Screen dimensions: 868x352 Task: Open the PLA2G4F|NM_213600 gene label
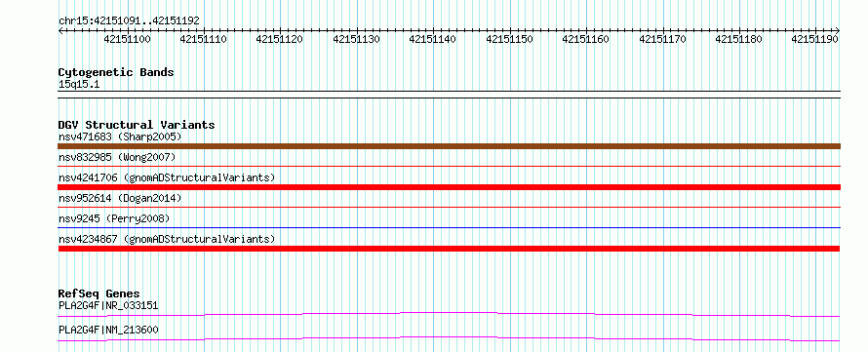[108, 330]
